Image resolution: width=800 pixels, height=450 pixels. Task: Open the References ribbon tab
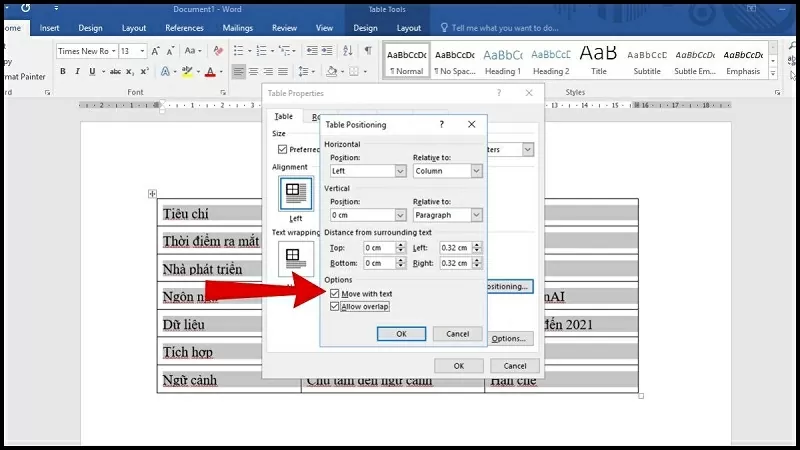point(184,28)
